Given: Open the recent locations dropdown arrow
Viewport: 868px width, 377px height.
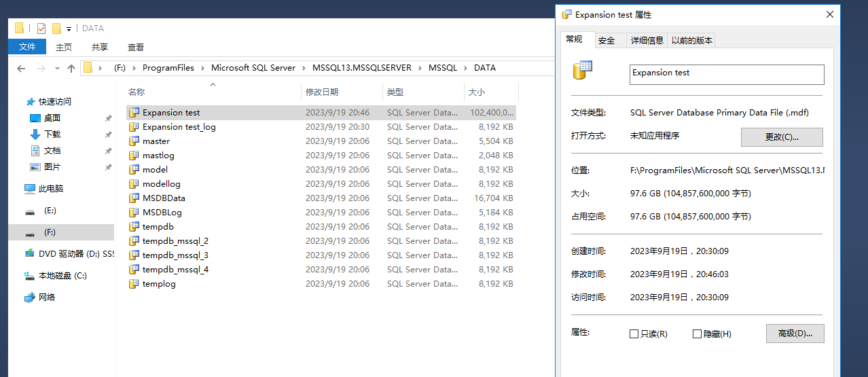Looking at the screenshot, I should (x=57, y=69).
